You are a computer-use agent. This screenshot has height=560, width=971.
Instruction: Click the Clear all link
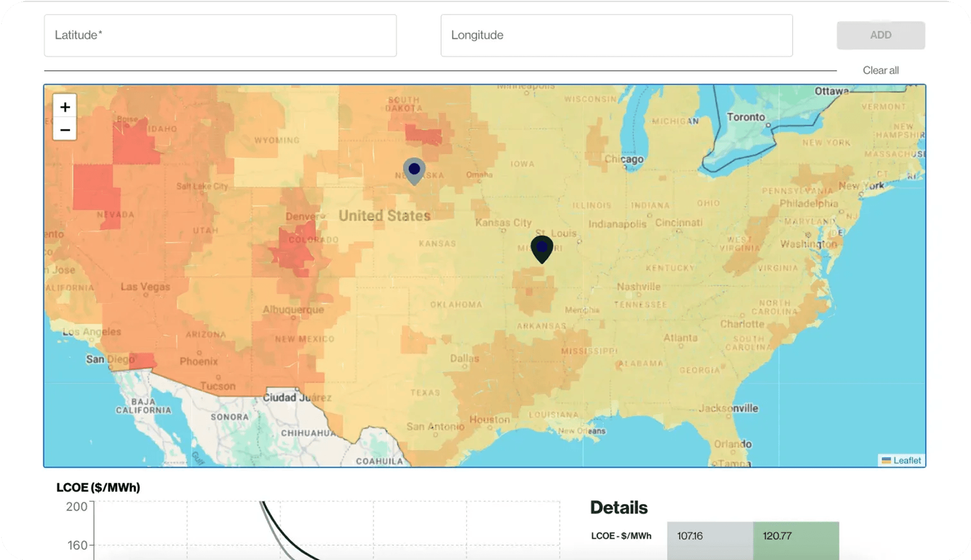coord(880,71)
